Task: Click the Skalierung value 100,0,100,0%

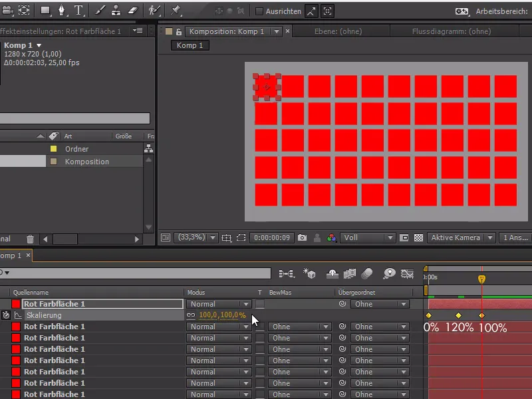Action: [x=223, y=315]
